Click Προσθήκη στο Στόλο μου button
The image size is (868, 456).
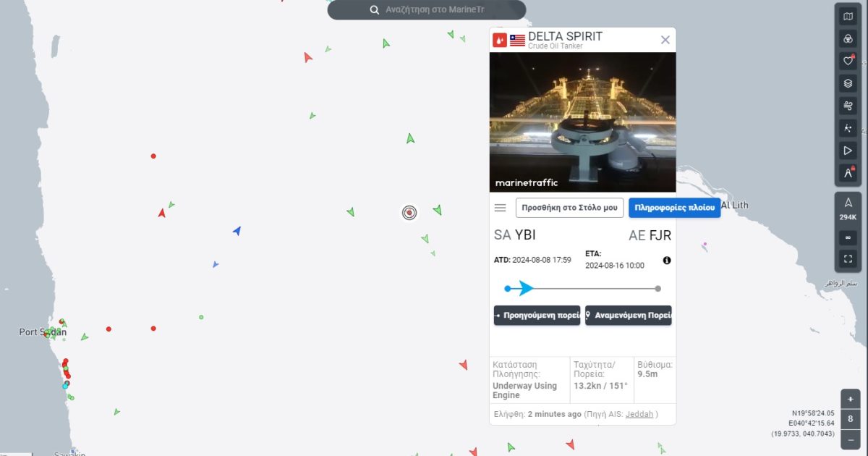click(x=569, y=208)
